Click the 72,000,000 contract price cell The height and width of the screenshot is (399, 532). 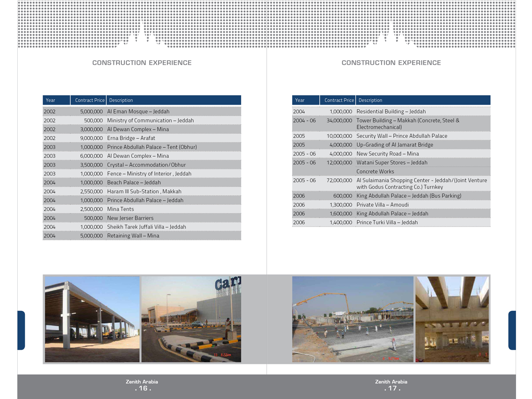pyautogui.click(x=339, y=180)
